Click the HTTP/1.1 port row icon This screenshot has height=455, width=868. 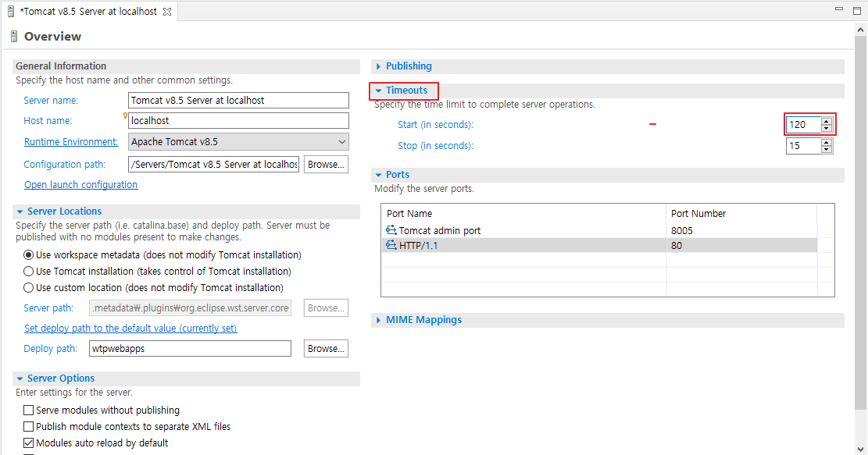click(391, 245)
